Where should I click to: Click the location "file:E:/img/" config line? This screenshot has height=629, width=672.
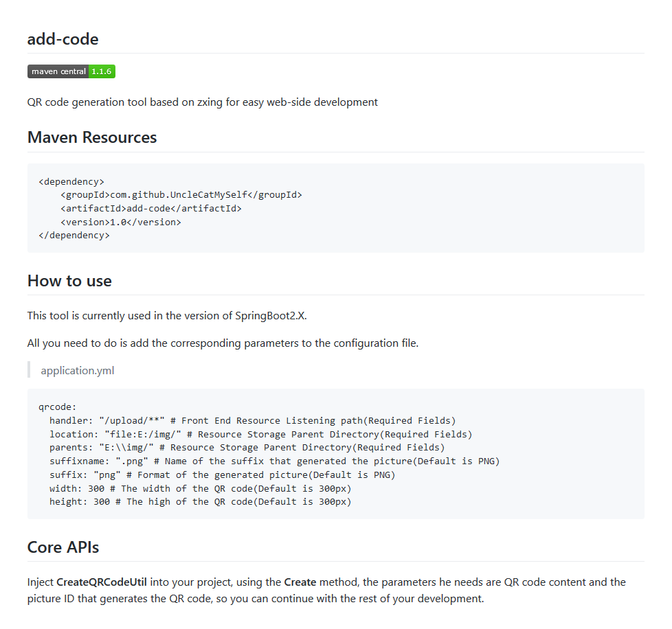[x=260, y=434]
